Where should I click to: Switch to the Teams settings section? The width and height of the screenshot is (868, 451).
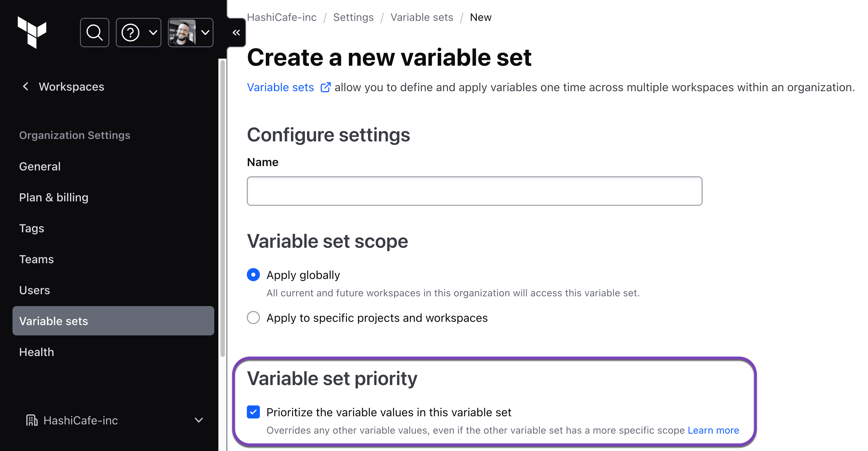[36, 259]
